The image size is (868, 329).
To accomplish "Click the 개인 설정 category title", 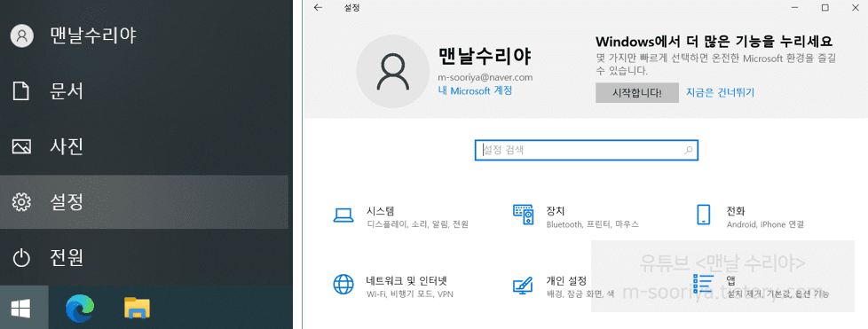I will (x=566, y=280).
